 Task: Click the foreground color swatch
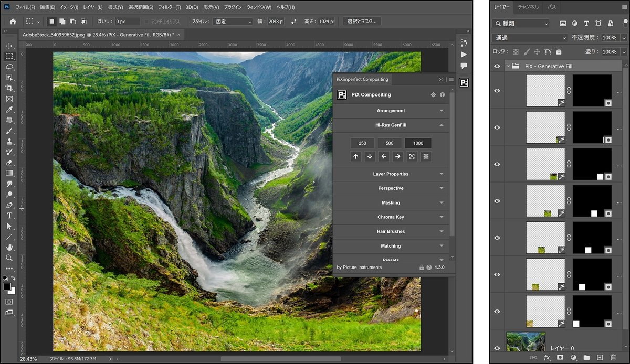click(7, 286)
